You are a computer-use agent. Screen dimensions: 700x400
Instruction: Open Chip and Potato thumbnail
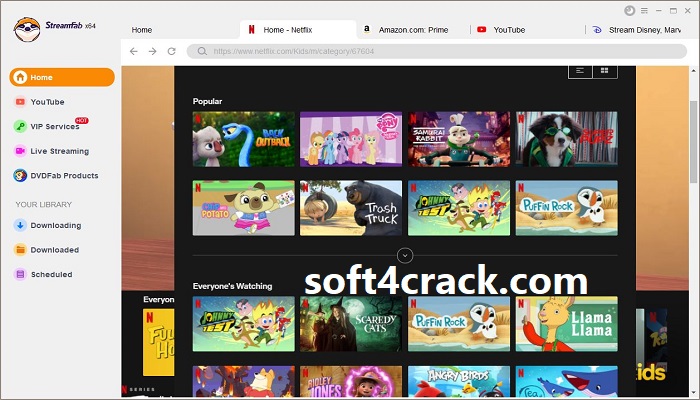pyautogui.click(x=244, y=208)
